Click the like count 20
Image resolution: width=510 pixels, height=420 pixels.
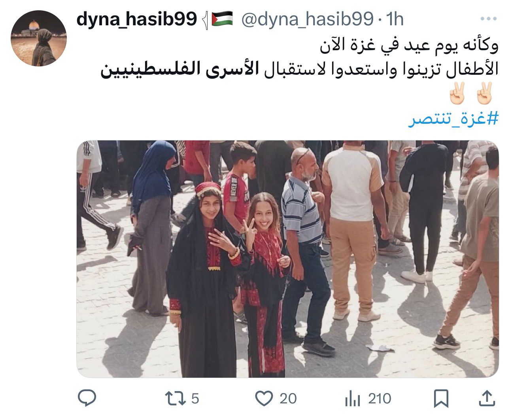click(x=288, y=399)
